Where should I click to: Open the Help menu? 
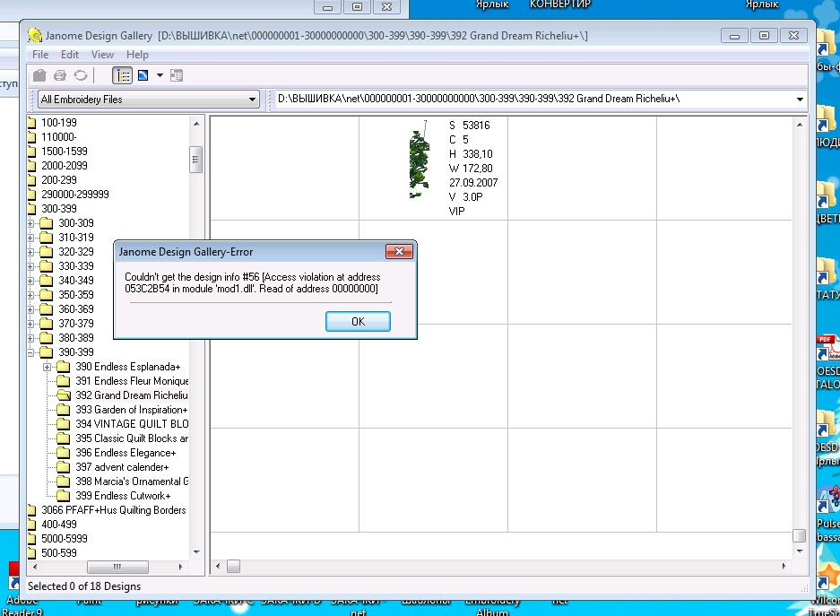(137, 55)
